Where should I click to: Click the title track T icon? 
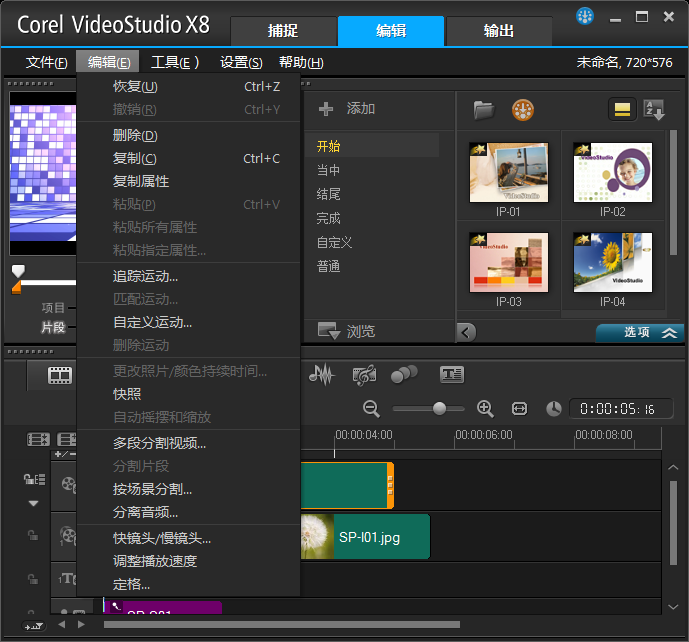pyautogui.click(x=67, y=579)
